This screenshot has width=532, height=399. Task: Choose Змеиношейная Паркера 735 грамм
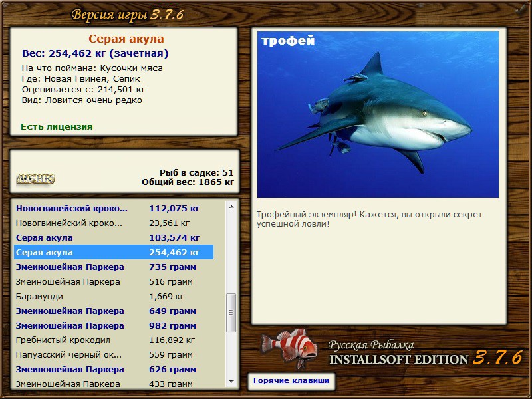point(114,267)
